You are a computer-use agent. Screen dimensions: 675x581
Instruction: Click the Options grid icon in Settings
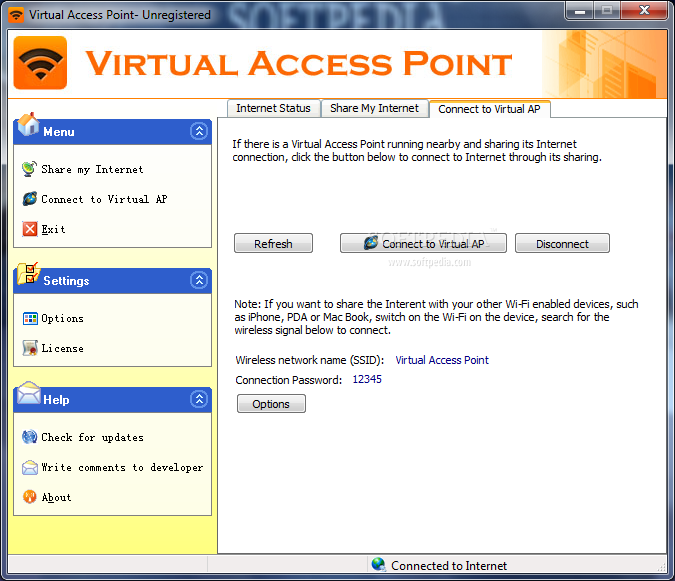click(x=30, y=318)
